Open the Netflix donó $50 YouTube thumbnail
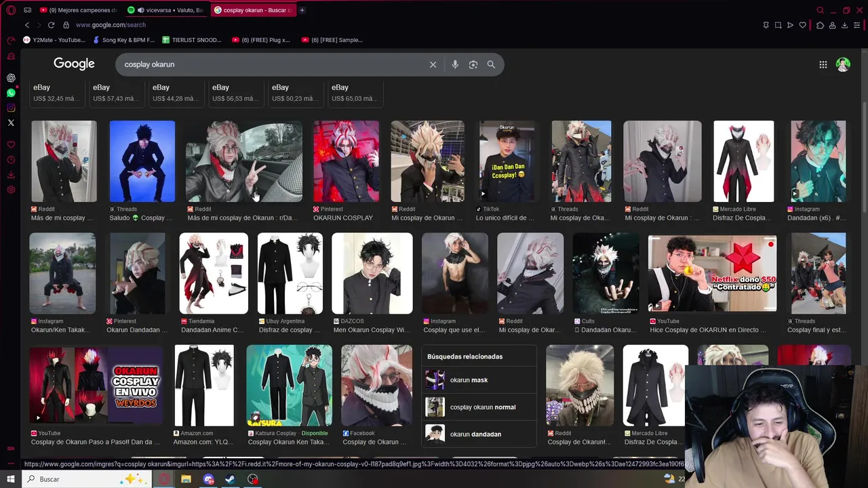 [x=712, y=273]
